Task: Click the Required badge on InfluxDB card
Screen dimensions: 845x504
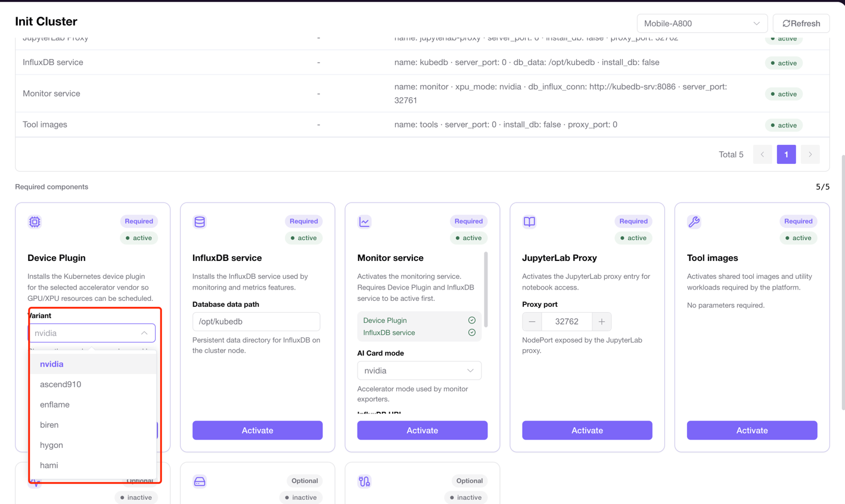Action: click(303, 221)
